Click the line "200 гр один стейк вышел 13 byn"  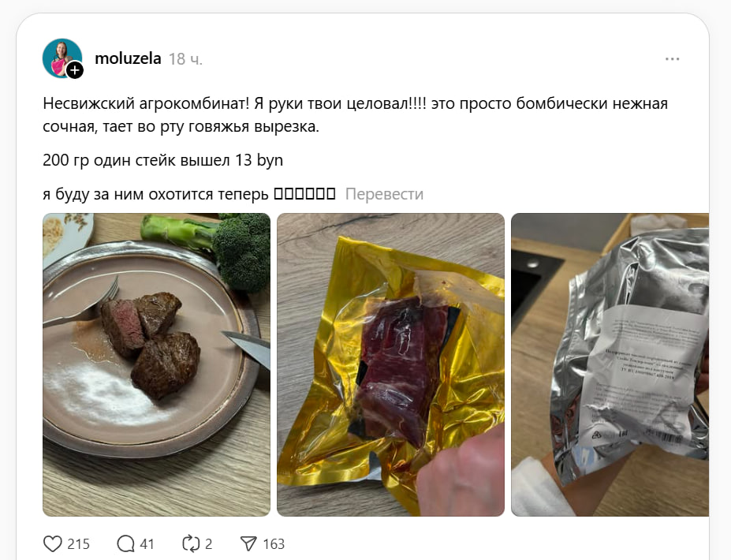click(162, 160)
